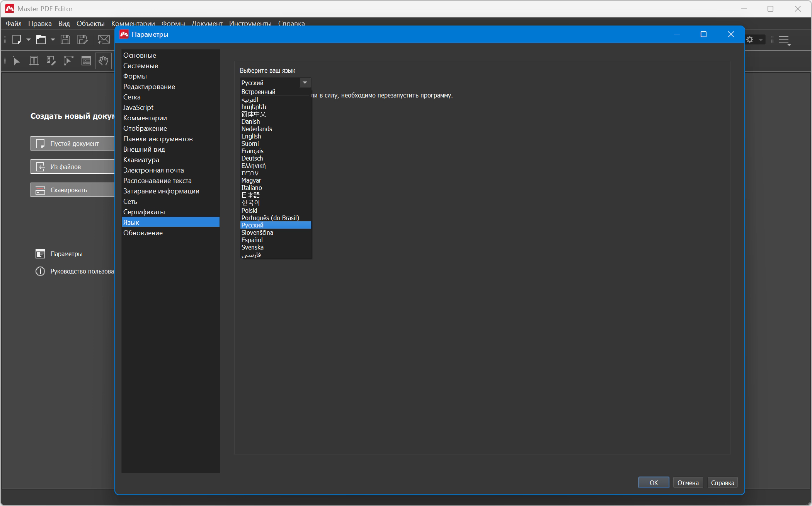Choose Deutsch from the language list
The height and width of the screenshot is (506, 812).
(x=252, y=158)
